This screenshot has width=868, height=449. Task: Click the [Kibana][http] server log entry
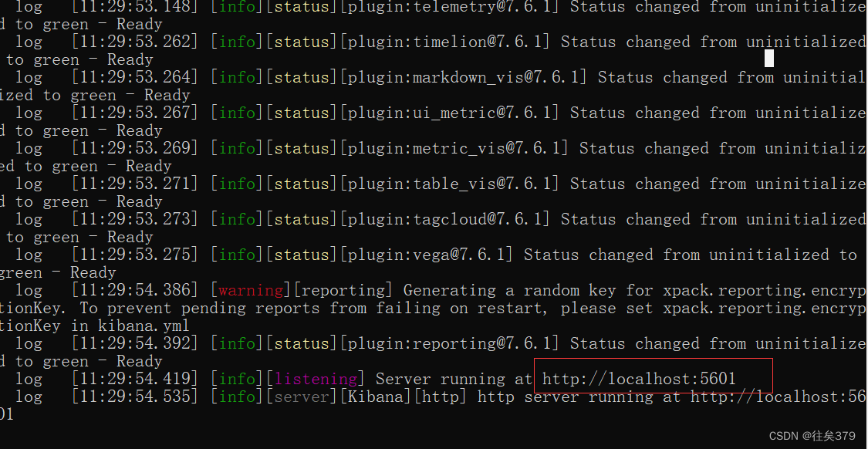[x=401, y=396]
